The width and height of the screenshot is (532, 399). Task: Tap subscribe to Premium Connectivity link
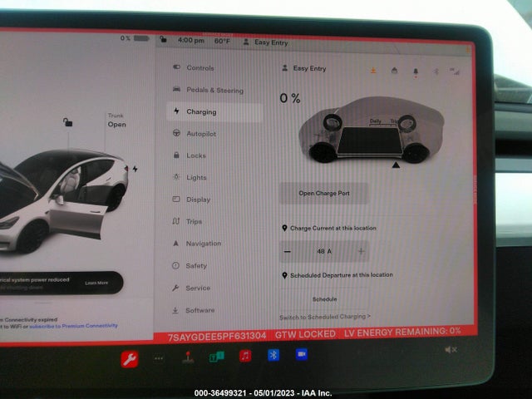point(73,326)
